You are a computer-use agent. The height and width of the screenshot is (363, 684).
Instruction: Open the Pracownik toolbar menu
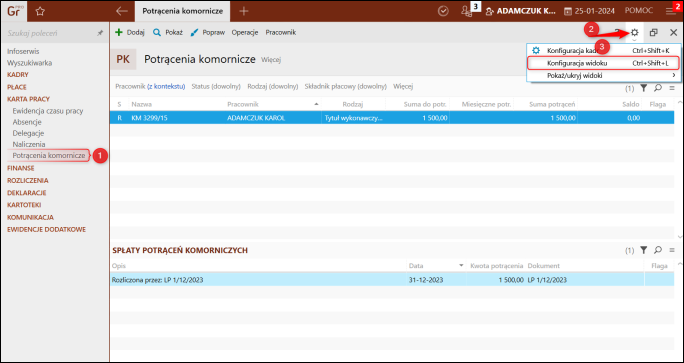pyautogui.click(x=280, y=32)
